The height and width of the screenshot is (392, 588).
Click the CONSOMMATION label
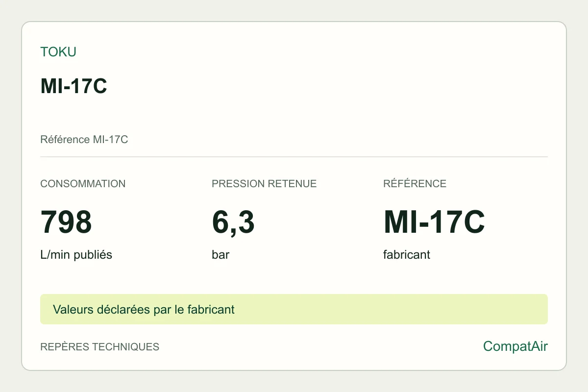click(x=83, y=184)
